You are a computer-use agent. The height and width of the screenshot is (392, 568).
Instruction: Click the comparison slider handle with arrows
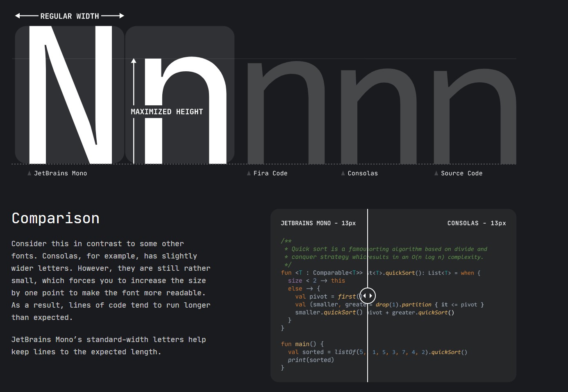(x=368, y=296)
